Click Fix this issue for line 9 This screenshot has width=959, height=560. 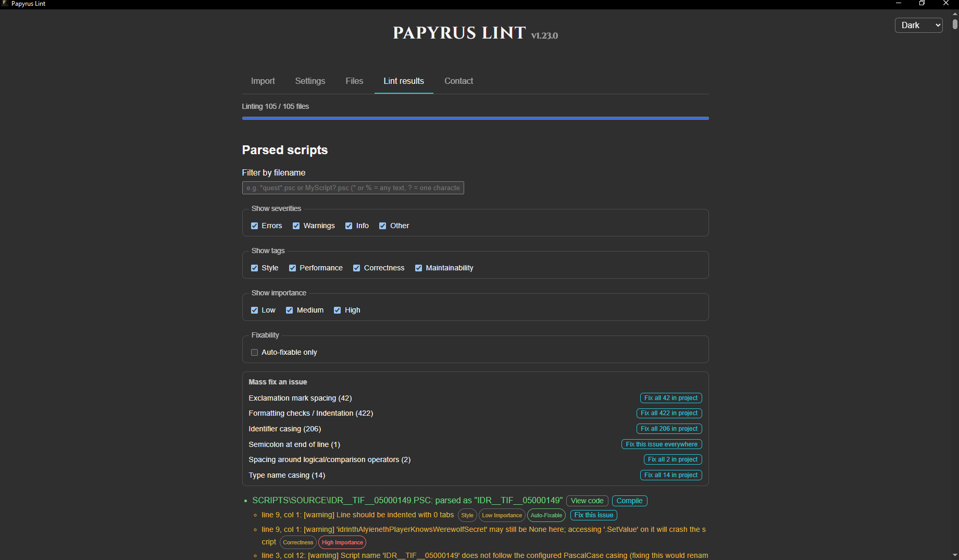tap(593, 515)
